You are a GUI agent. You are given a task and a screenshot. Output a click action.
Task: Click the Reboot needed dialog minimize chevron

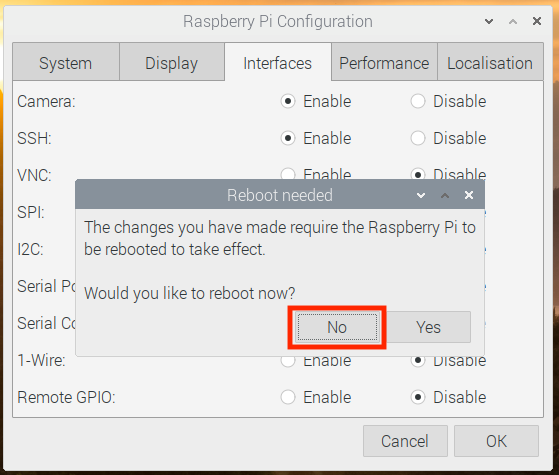421,195
